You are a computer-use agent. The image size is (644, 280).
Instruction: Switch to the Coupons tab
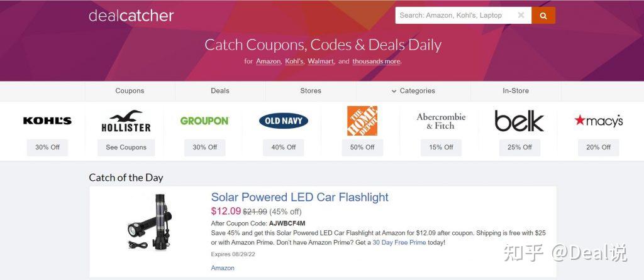click(130, 91)
